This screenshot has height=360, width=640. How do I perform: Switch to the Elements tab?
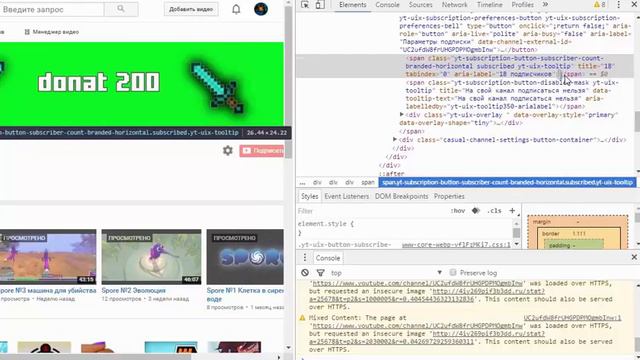pos(352,5)
